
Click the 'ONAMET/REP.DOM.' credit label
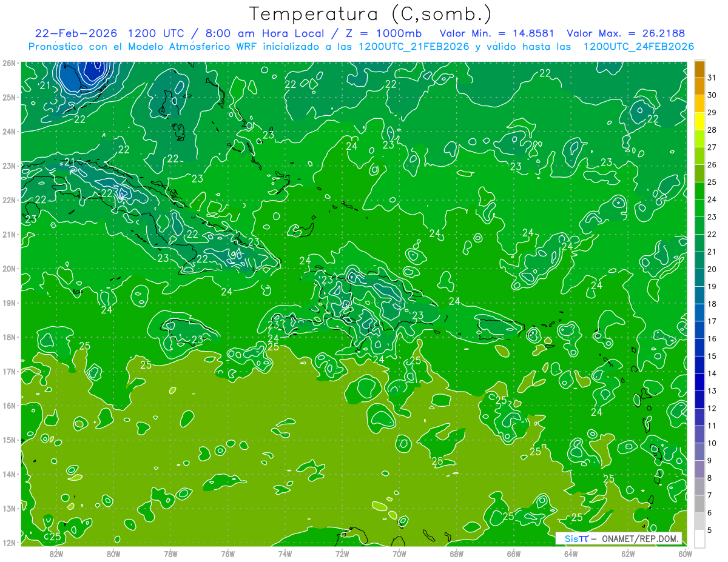[642, 538]
